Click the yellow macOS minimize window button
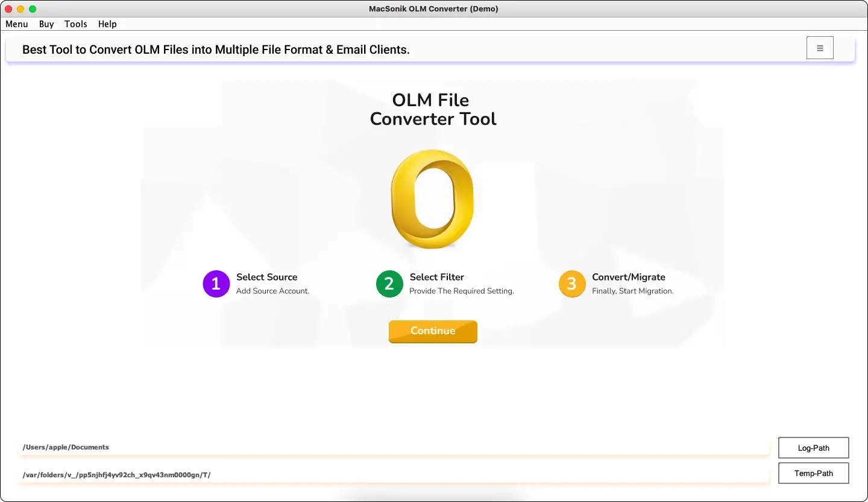The height and width of the screenshot is (502, 868). pos(20,9)
